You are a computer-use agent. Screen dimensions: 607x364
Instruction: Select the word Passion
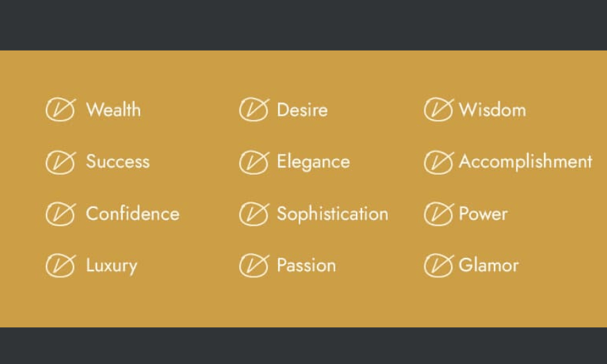coord(306,266)
